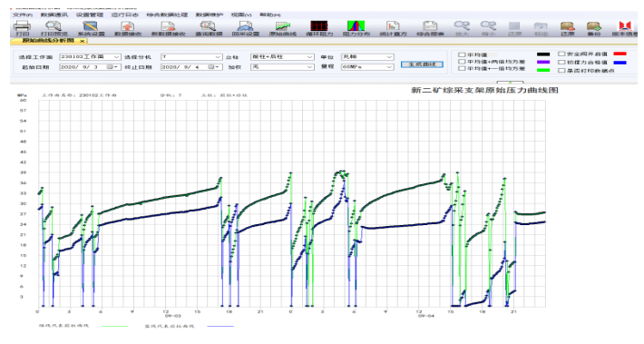
Task: Open the 文件 menu
Action: point(22,15)
